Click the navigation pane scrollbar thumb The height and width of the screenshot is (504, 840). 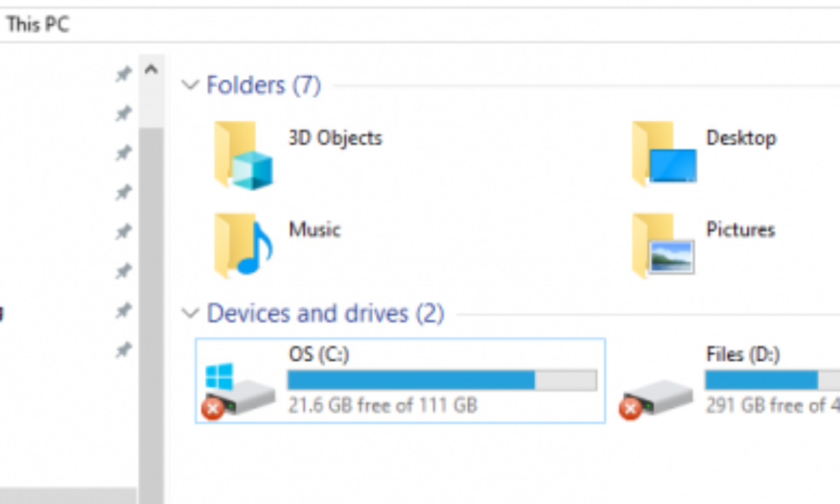click(x=151, y=308)
